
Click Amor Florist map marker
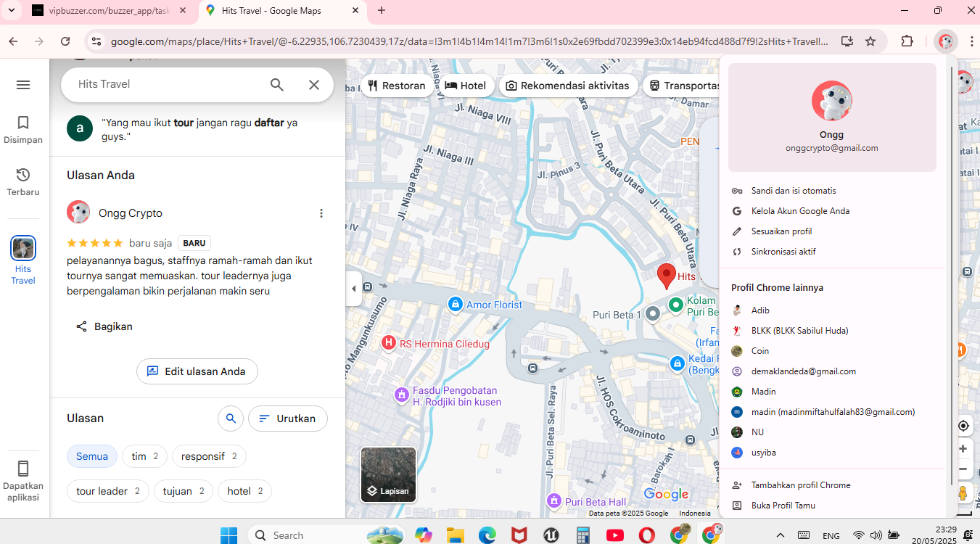tap(455, 305)
